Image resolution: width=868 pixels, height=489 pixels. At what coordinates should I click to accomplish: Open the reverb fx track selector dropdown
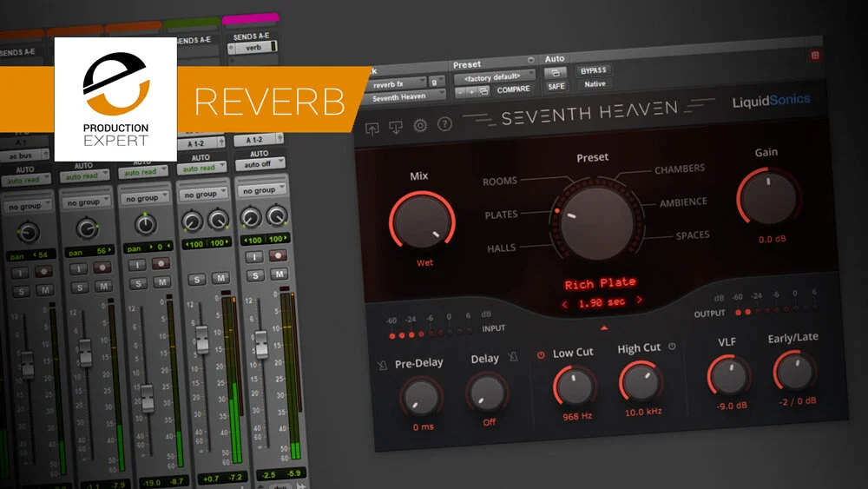(x=397, y=84)
